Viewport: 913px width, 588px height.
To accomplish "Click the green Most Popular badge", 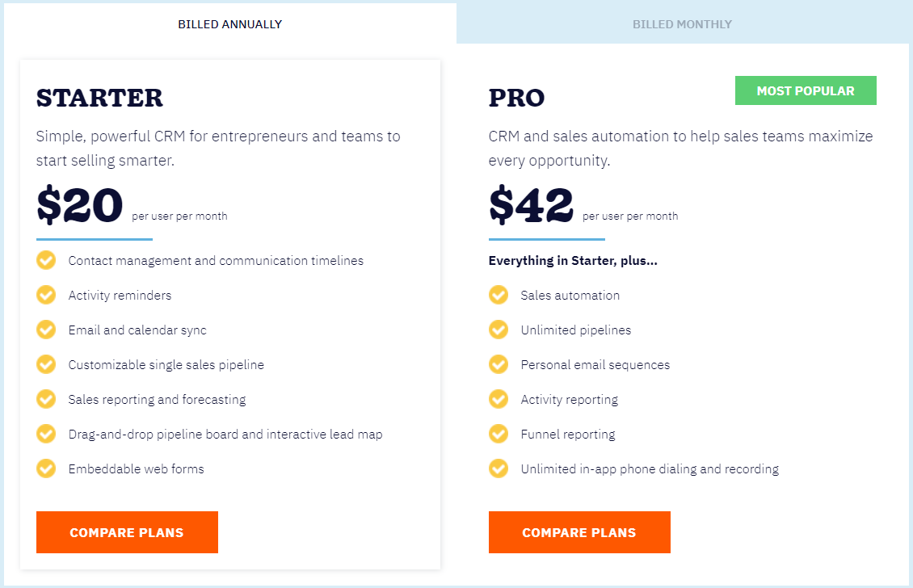I will [806, 90].
